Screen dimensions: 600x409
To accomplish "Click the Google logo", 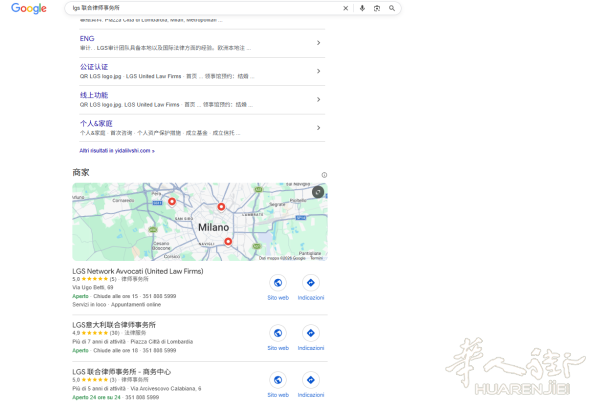I will pos(29,8).
